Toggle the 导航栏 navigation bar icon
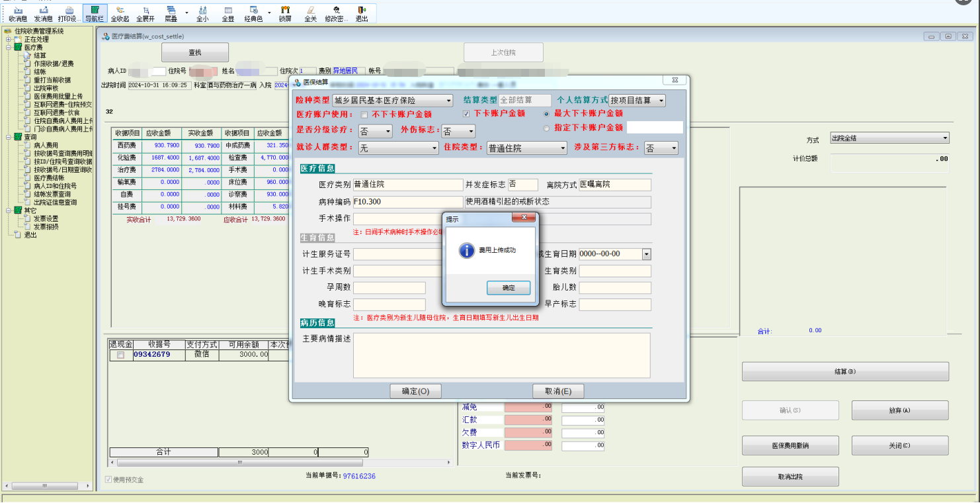980x503 pixels. pyautogui.click(x=95, y=14)
